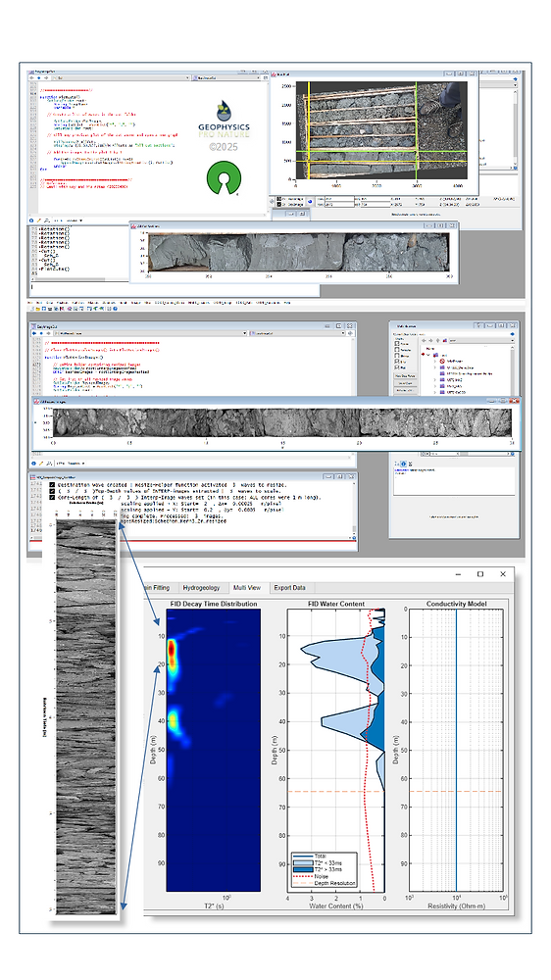Image resolution: width=551 pixels, height=980 pixels.
Task: Toggle the Variables checkbox in Data Browser
Action: point(396,350)
